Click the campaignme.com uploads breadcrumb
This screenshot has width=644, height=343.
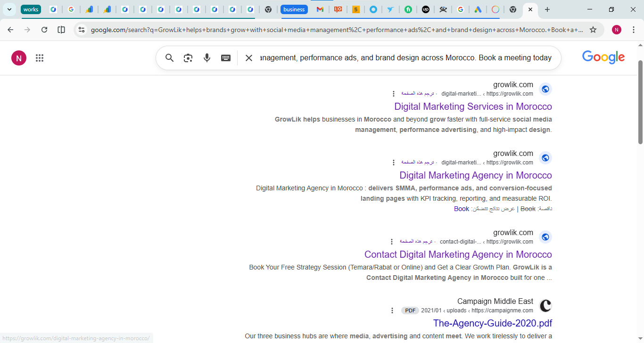pyautogui.click(x=477, y=310)
